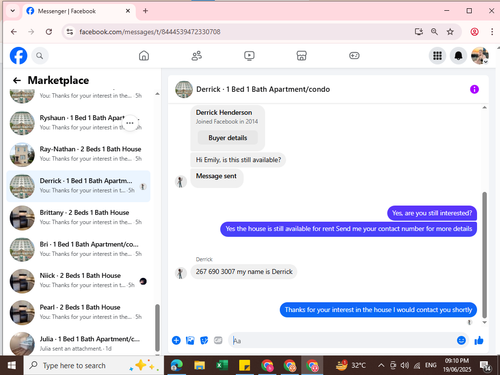Open Niick 2 Beds 1 Bath House chat
Screen dimensions: 500x375
pos(78,281)
